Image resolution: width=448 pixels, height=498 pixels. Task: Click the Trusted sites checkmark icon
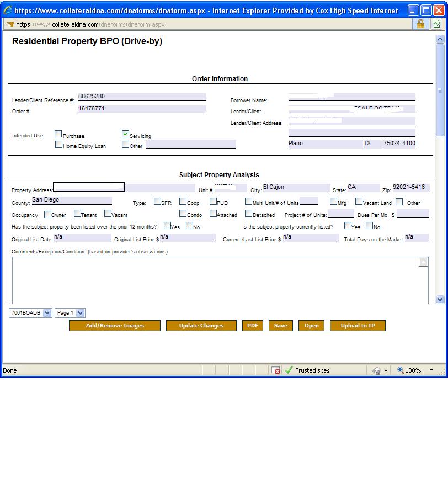289,370
